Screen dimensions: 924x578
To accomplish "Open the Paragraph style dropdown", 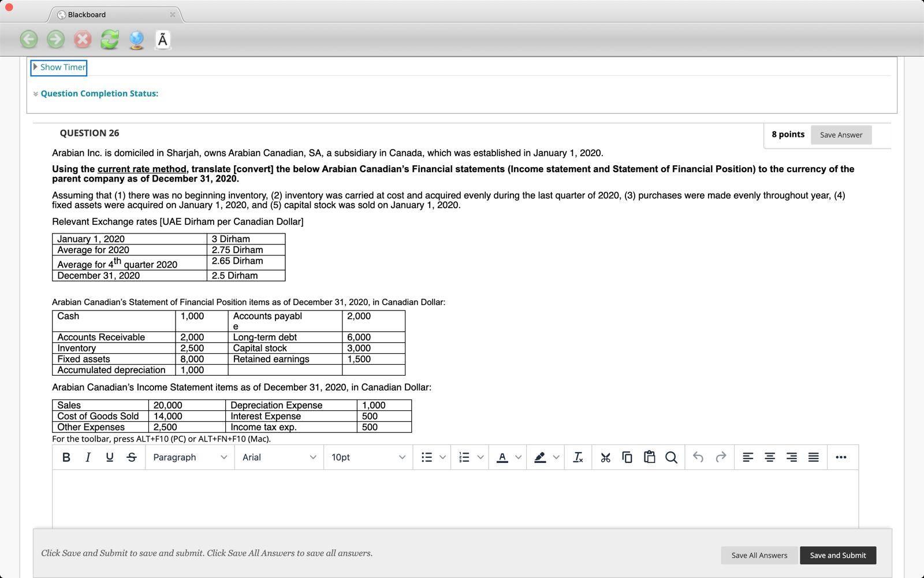I will pyautogui.click(x=189, y=457).
